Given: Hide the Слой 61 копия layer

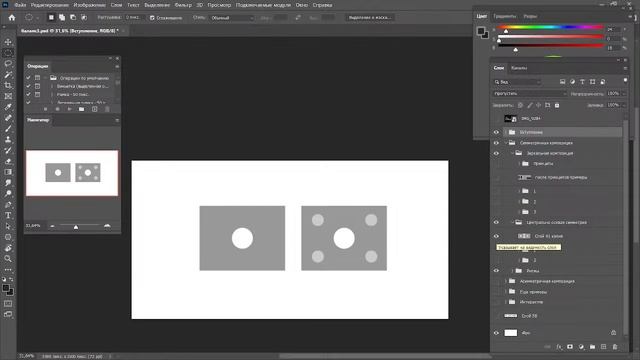Looking at the screenshot, I should tap(496, 236).
